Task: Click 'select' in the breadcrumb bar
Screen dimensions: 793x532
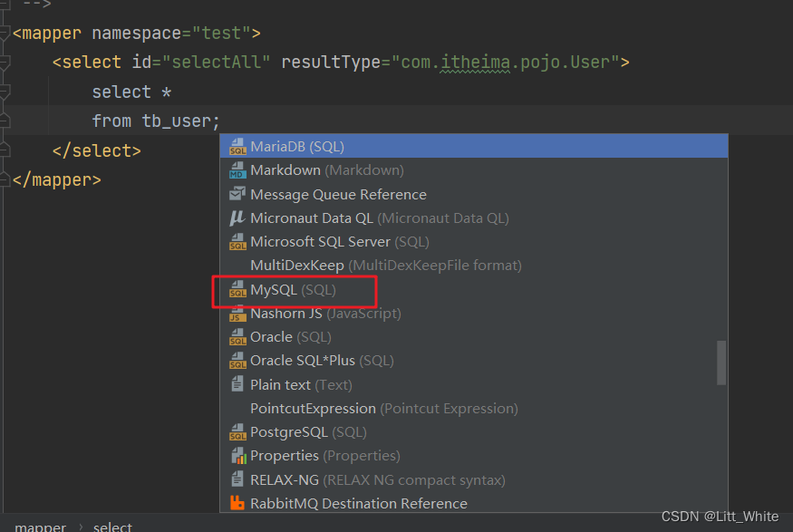Action: point(112,527)
